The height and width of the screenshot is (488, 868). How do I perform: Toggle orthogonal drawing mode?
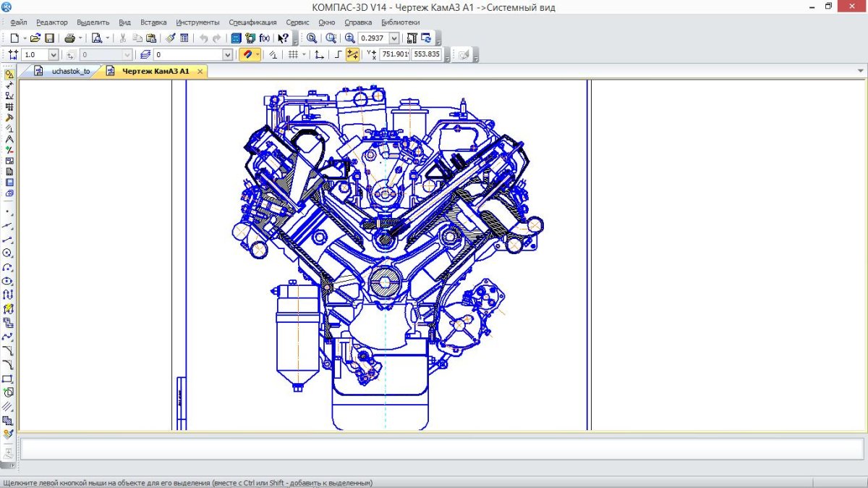338,55
